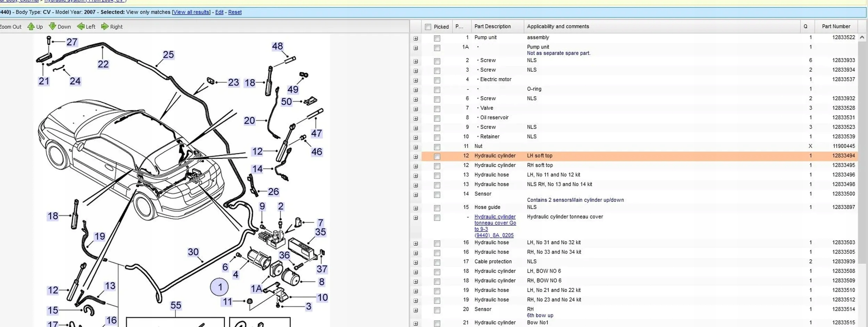Expand the Retainer row
868x327 pixels.
pos(416,138)
